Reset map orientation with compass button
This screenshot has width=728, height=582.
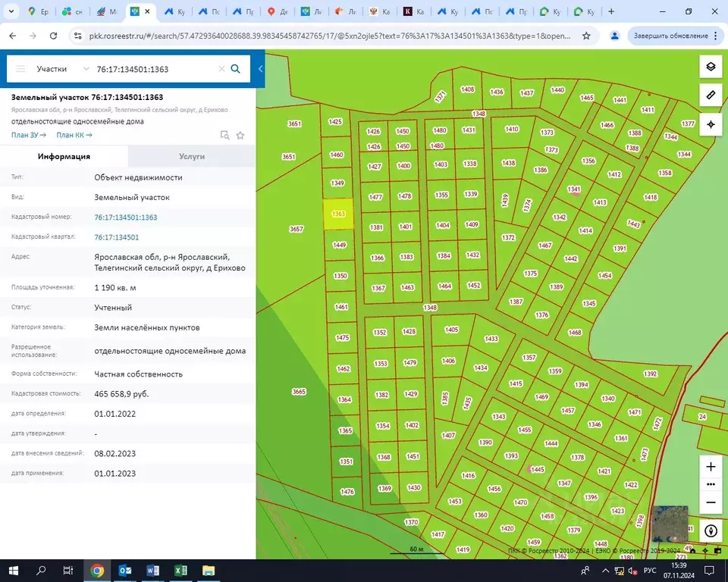[x=711, y=531]
